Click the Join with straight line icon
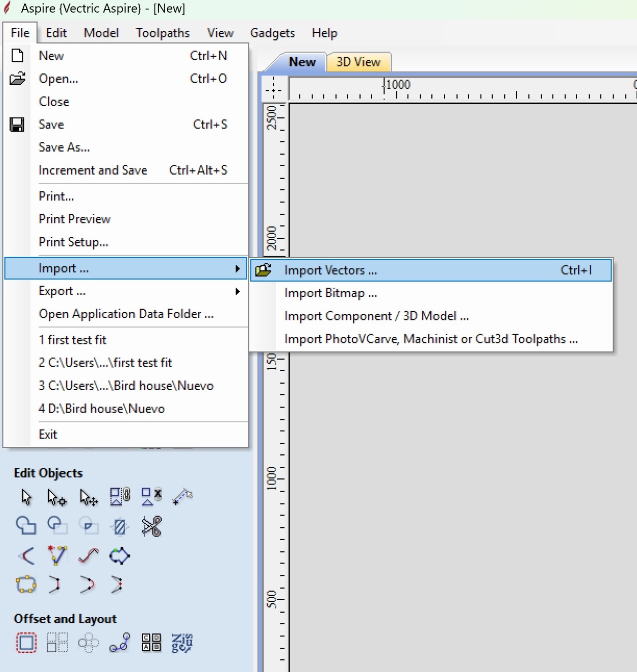Image resolution: width=637 pixels, height=672 pixels. [55, 584]
